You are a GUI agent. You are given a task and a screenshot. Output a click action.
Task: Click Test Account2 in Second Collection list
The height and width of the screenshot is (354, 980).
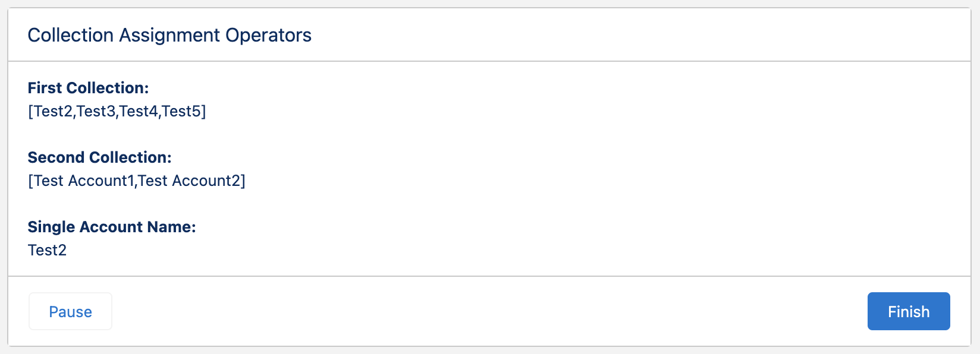tap(189, 181)
